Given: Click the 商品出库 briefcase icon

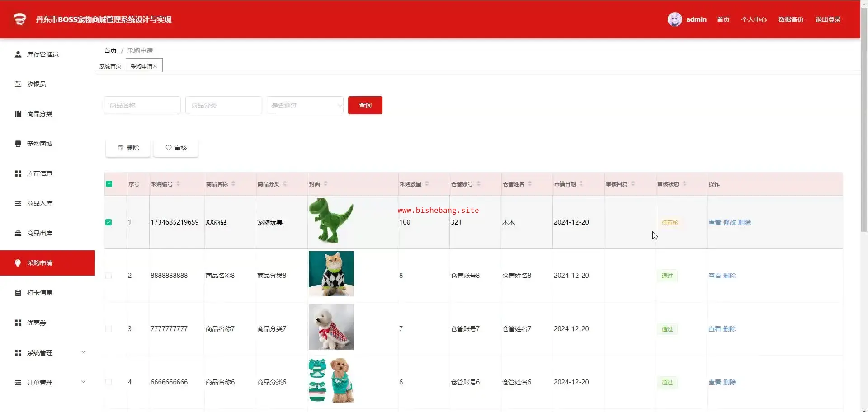Looking at the screenshot, I should [x=18, y=233].
